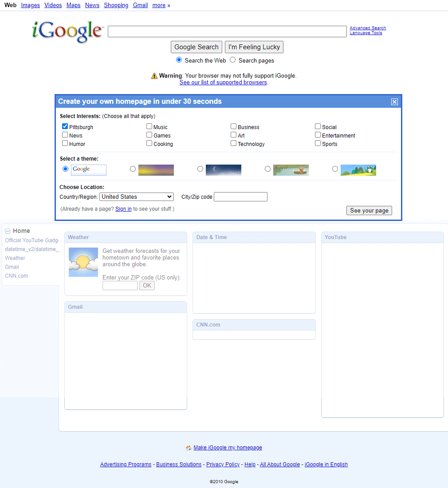
Task: Click the Date & Time gadget header
Action: point(254,237)
